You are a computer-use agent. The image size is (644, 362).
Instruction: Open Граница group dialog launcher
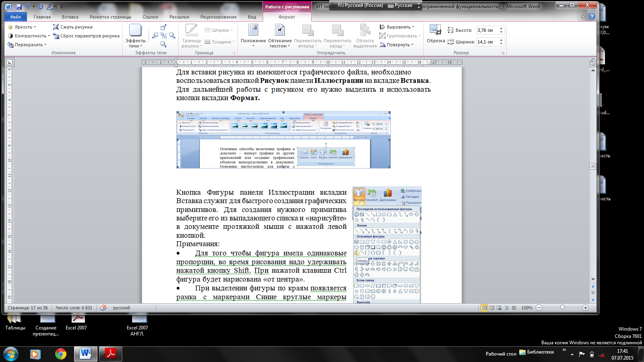click(x=234, y=53)
